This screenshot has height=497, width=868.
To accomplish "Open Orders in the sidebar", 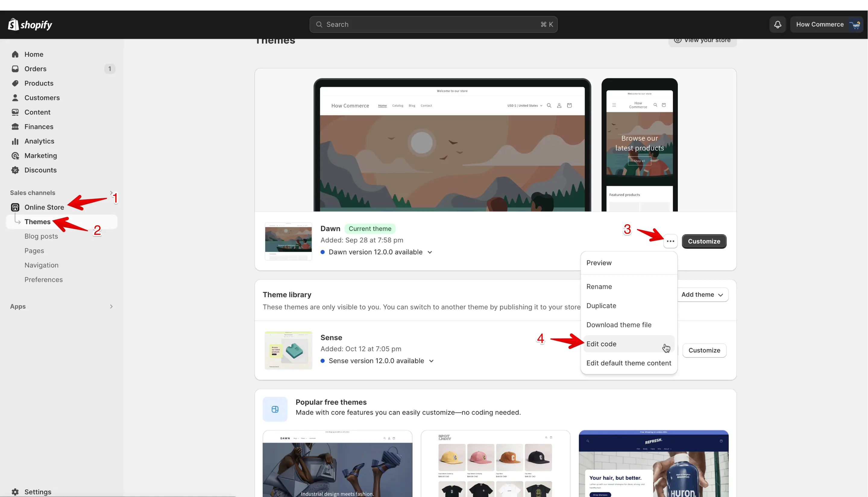I will click(36, 69).
